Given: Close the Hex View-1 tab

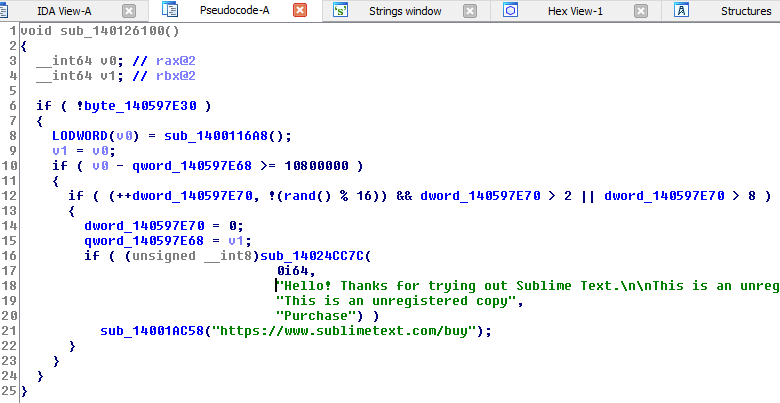Looking at the screenshot, I should tap(641, 11).
